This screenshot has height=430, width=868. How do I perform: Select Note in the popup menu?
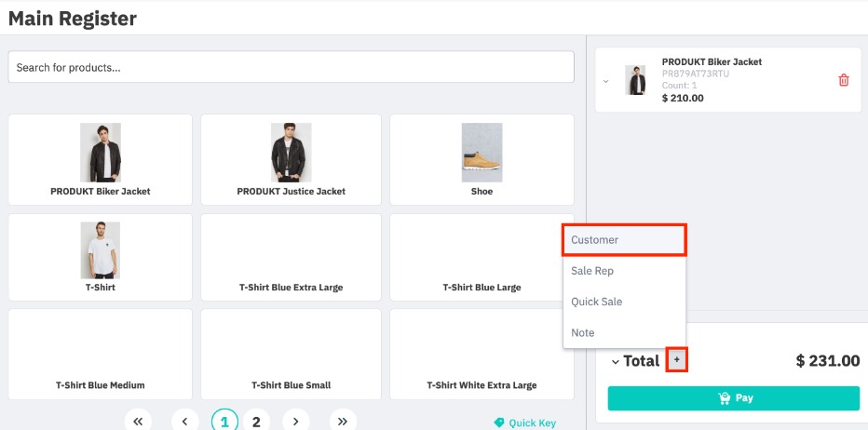[x=624, y=332]
